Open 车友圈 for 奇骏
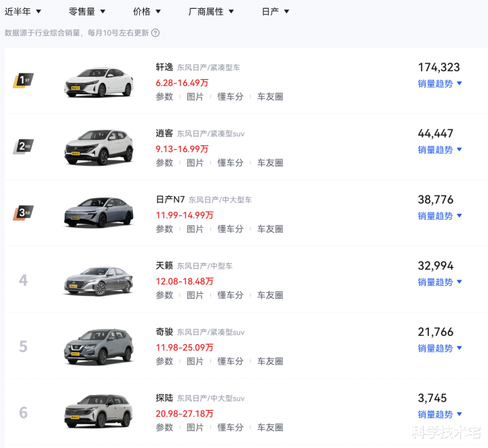 (x=269, y=361)
